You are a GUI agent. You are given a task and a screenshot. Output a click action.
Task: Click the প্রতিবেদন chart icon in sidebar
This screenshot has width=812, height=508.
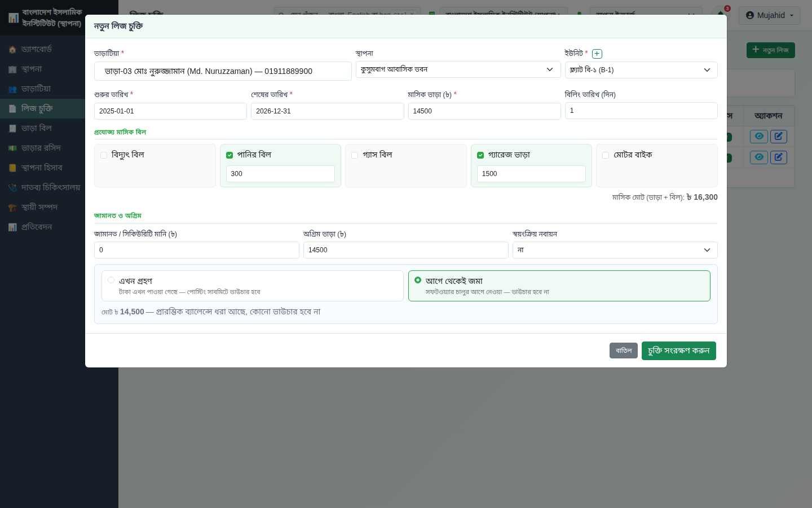[12, 227]
